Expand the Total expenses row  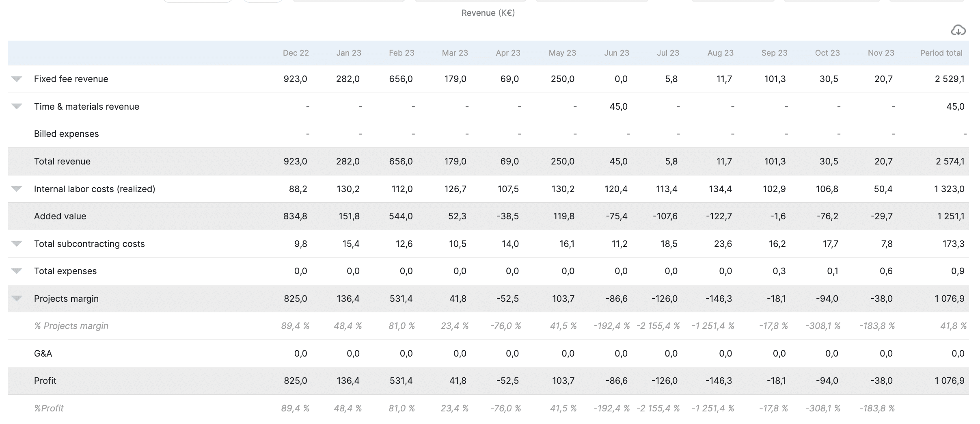(x=17, y=271)
